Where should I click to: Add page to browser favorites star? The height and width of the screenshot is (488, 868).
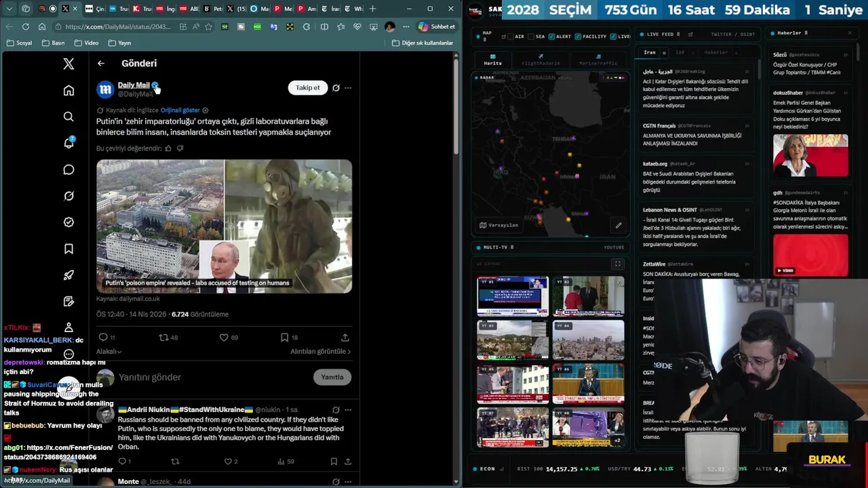pyautogui.click(x=208, y=26)
